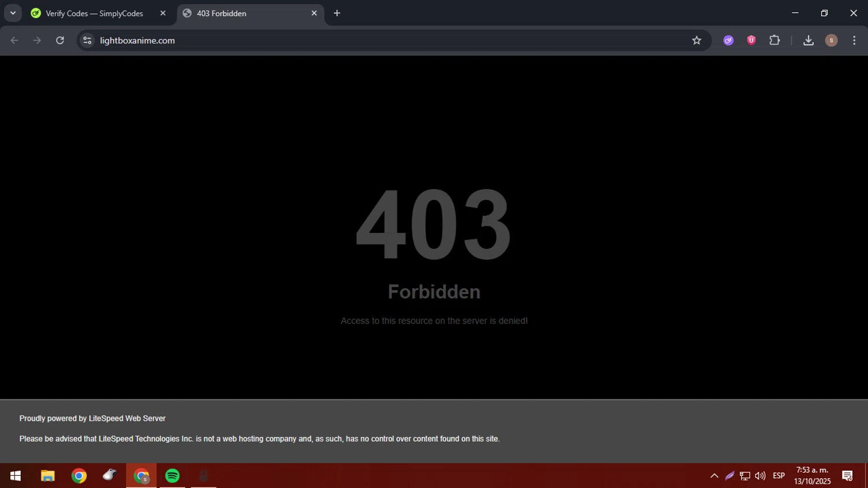Focus the address bar with lightboxanime.com
Screen dimensions: 868x488
click(393, 41)
